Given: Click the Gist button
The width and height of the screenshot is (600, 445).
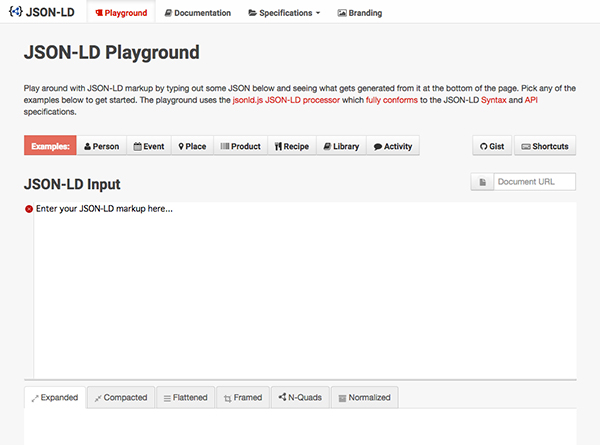Looking at the screenshot, I should coord(490,146).
